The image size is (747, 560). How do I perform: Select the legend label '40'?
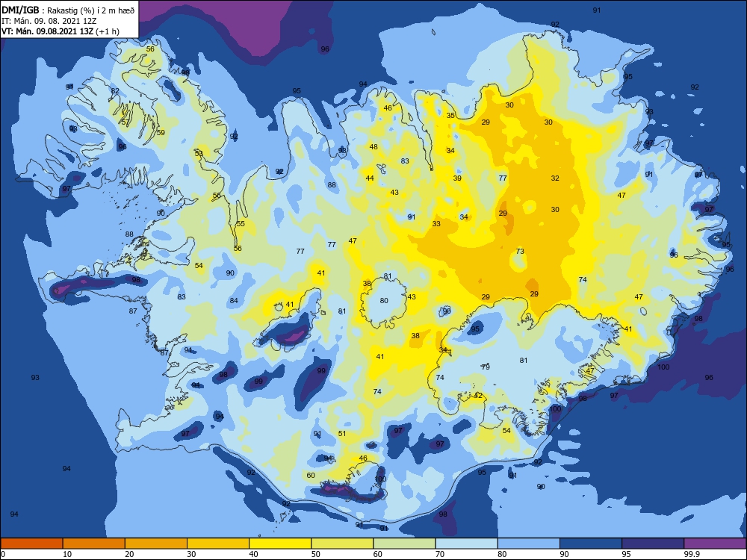[253, 554]
